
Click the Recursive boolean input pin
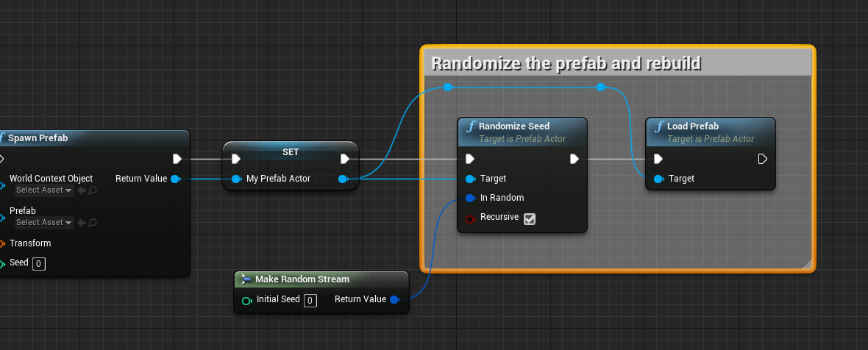pos(471,219)
